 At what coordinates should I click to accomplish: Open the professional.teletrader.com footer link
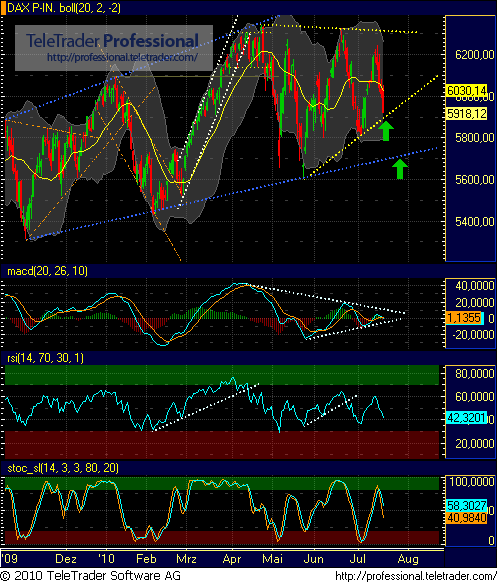pos(416,576)
